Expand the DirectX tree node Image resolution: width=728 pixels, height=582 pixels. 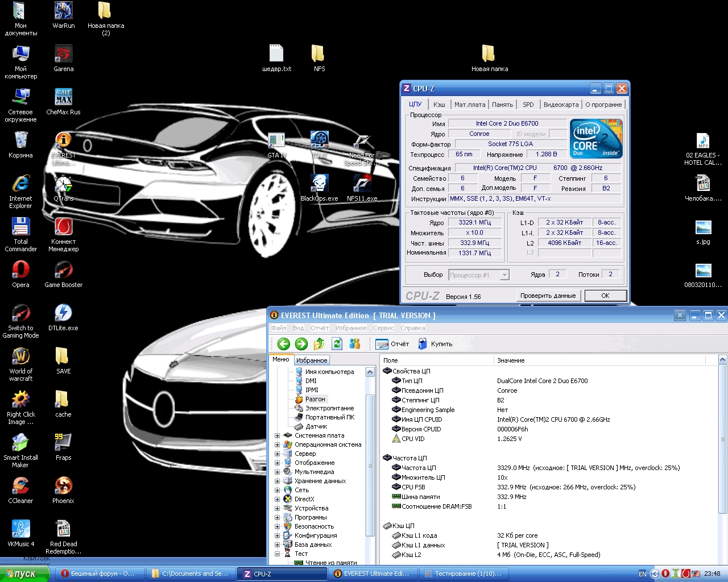[x=277, y=500]
